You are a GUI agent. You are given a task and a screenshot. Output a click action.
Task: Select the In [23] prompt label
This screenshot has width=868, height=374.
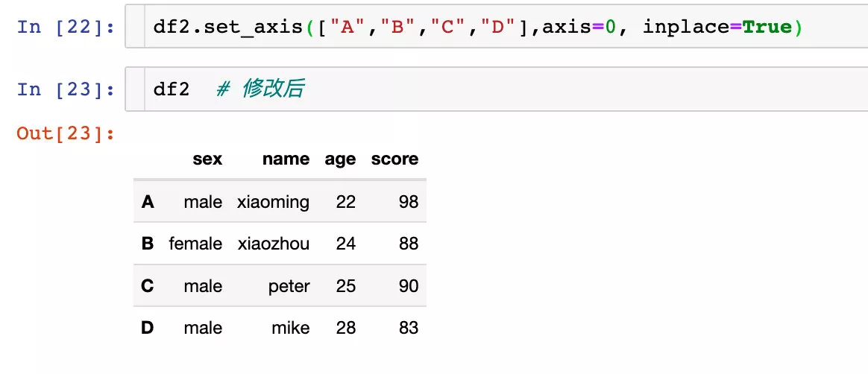pyautogui.click(x=66, y=89)
